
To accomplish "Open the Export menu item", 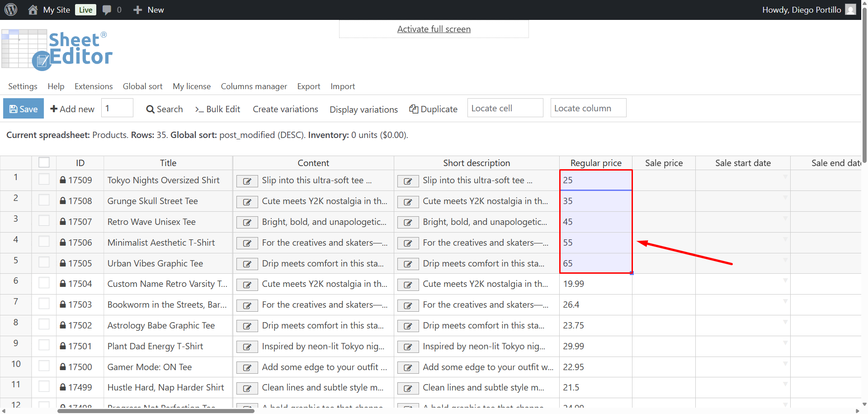I will pos(308,86).
